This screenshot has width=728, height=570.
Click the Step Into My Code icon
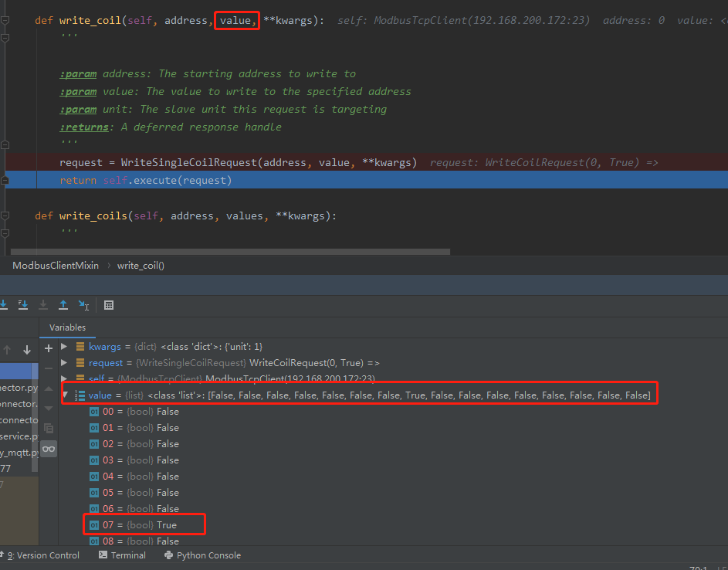pos(23,305)
